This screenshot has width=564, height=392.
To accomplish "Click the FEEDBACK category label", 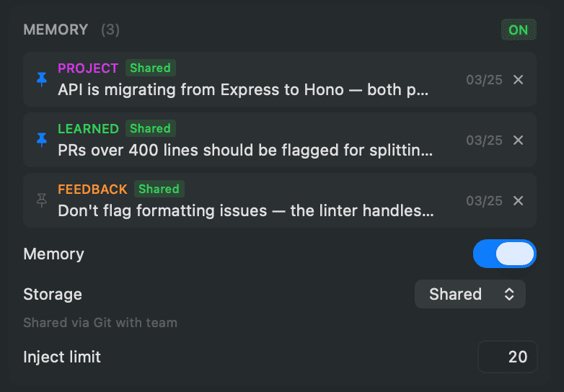I will click(92, 190).
